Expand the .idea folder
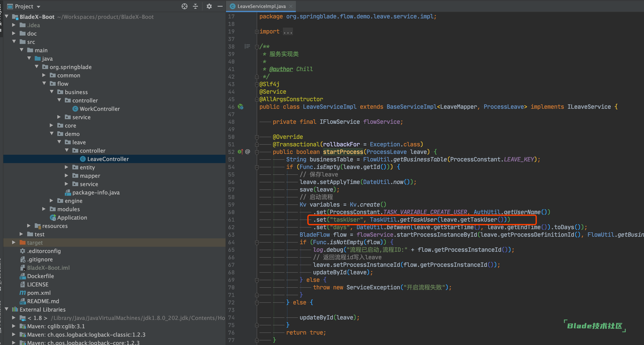 pyautogui.click(x=14, y=25)
